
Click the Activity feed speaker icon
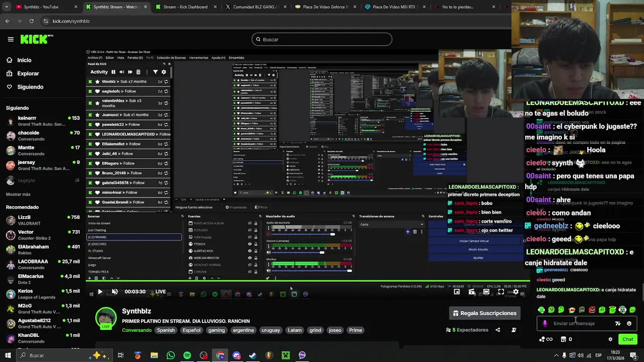[122, 72]
